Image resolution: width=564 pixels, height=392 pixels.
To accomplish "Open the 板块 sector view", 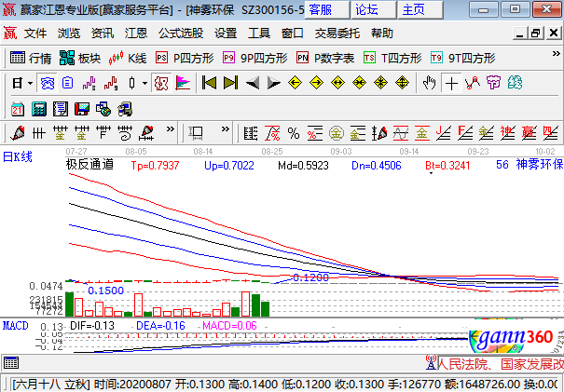I will click(x=80, y=58).
